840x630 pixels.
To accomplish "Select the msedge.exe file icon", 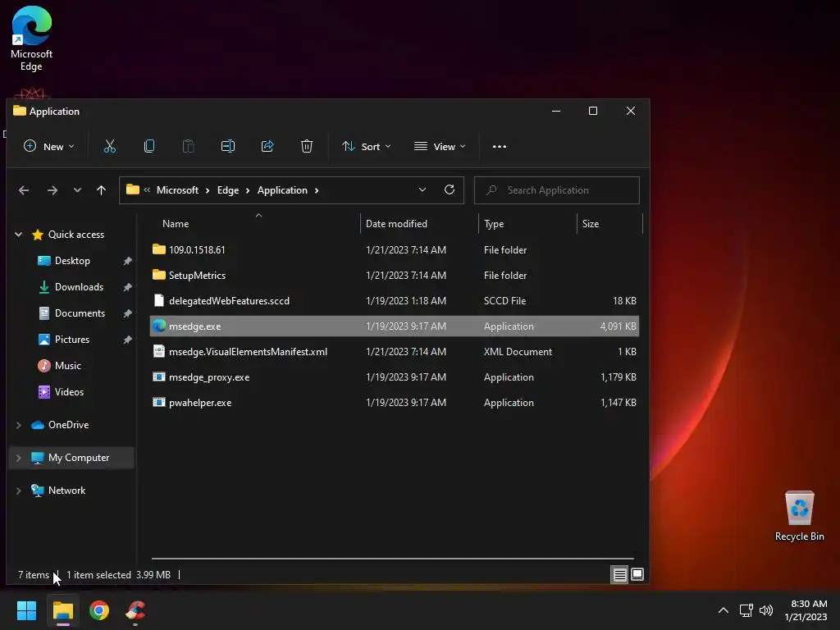I will 159,326.
